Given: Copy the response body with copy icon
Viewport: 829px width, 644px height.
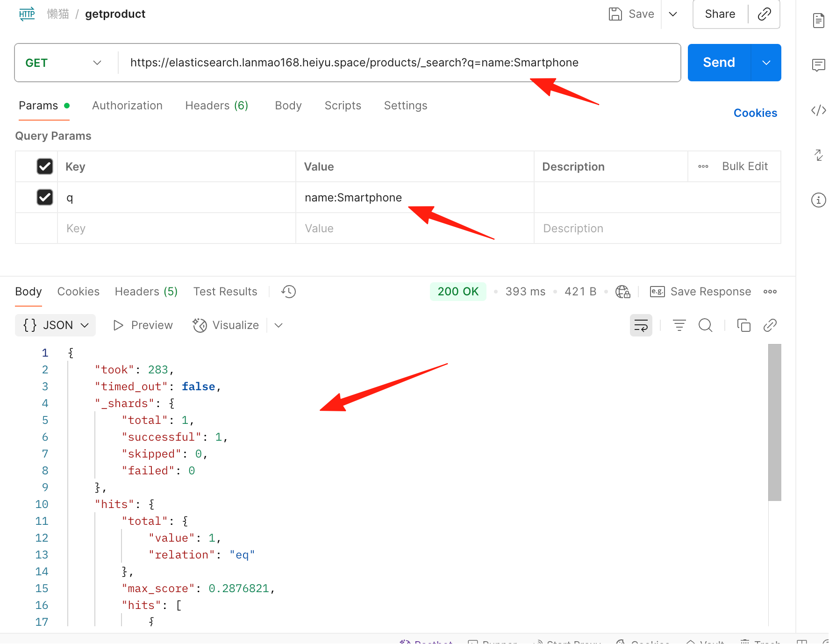Looking at the screenshot, I should point(743,325).
